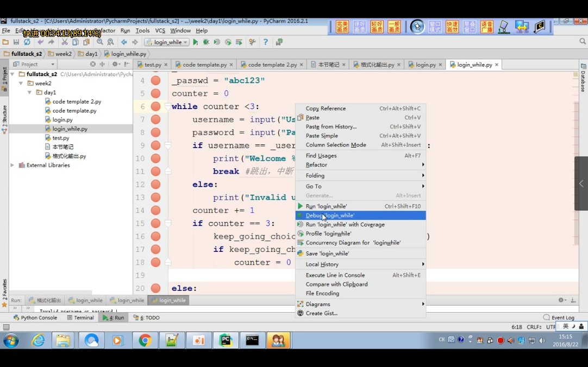Image resolution: width=588 pixels, height=367 pixels.
Task: Open project panel settings gear icon
Action: point(115,64)
